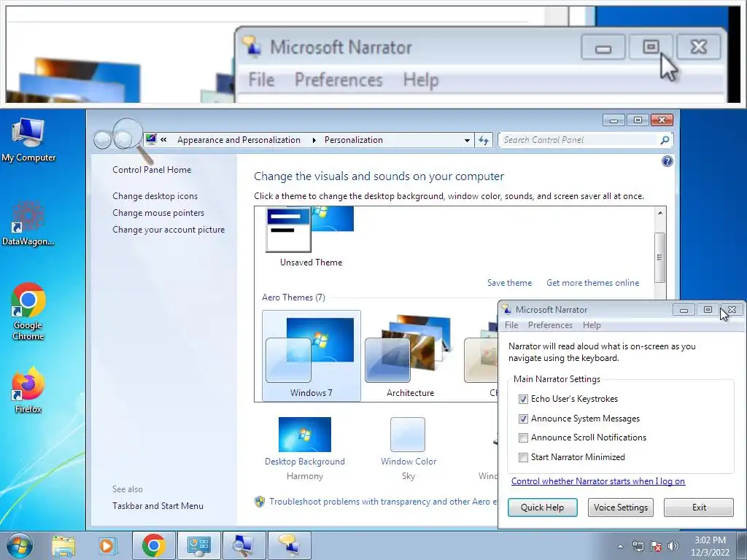Enable Start Narrator Minimized checkbox
This screenshot has width=747, height=560.
(x=523, y=457)
